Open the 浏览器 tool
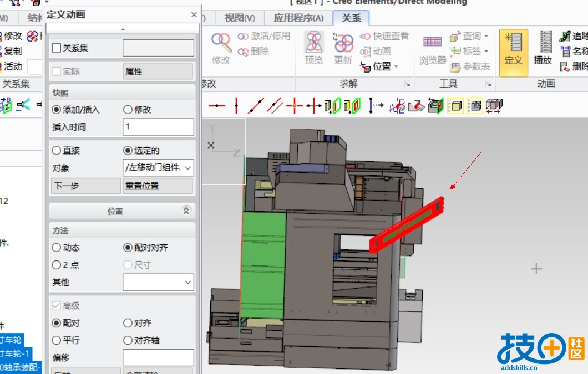588x374 pixels. [x=432, y=50]
